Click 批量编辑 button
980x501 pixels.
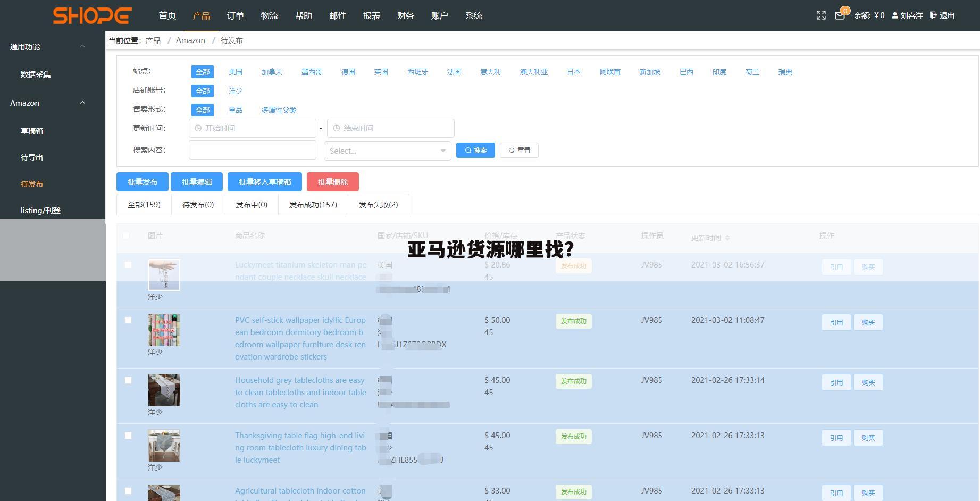[x=197, y=182]
